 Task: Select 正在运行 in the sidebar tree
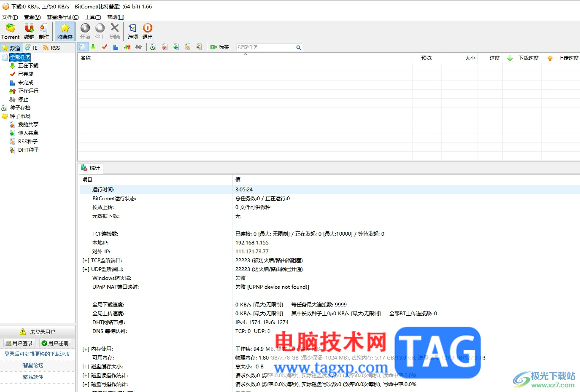(x=28, y=91)
